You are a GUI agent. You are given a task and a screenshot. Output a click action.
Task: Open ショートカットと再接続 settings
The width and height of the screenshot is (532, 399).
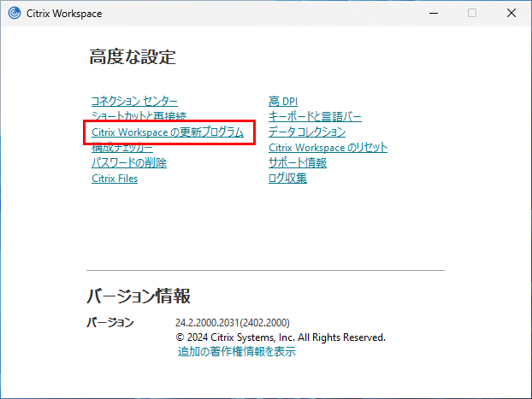click(x=139, y=116)
